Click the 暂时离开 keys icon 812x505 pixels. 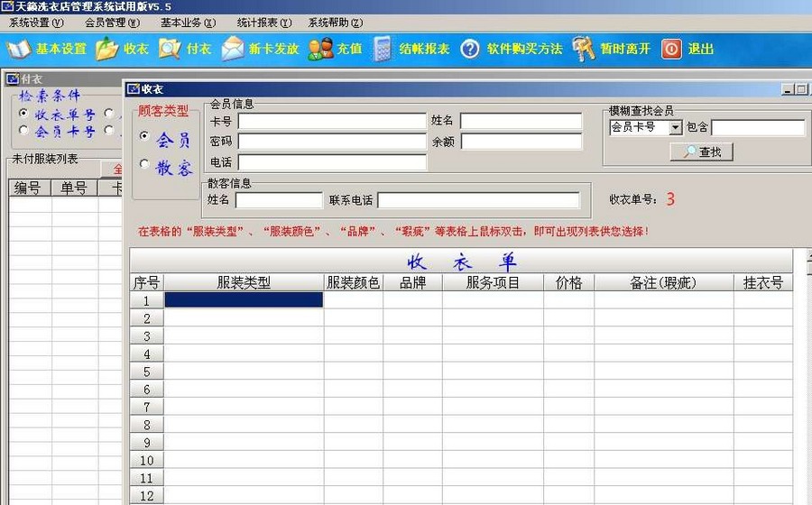point(584,50)
